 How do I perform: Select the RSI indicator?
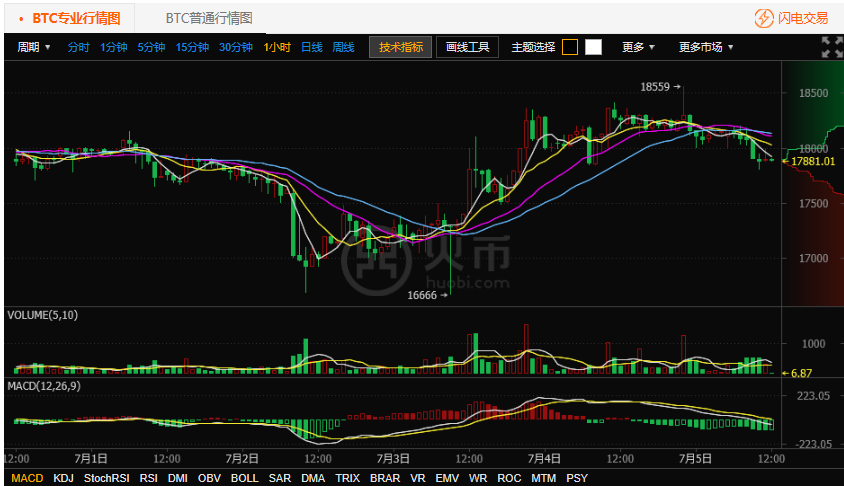tap(149, 478)
